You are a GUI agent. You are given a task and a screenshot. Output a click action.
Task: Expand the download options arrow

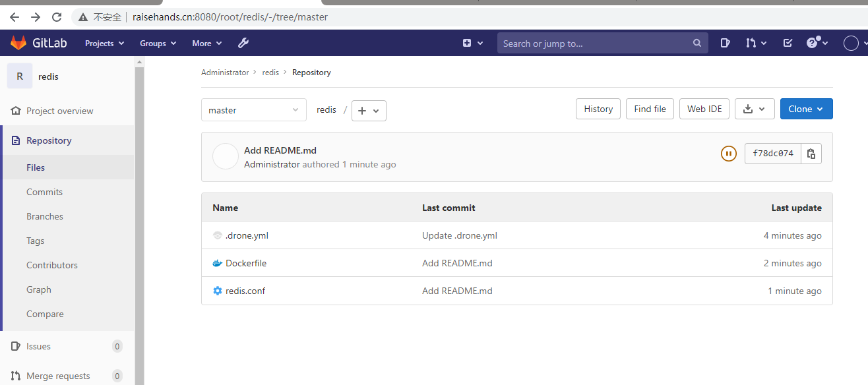[762, 109]
